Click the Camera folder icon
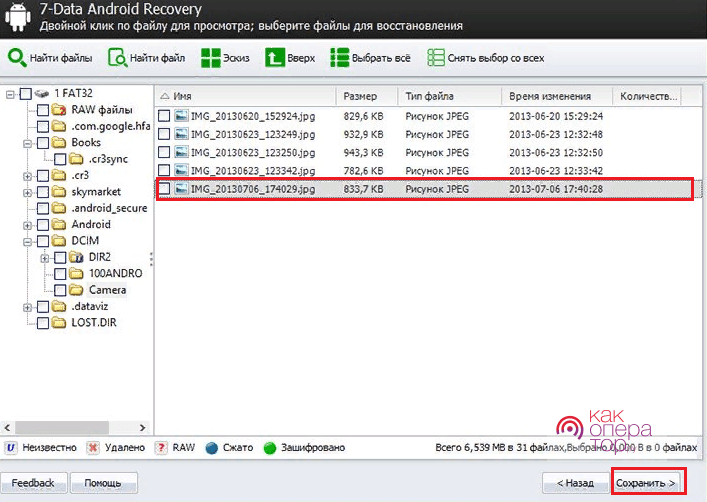The height and width of the screenshot is (502, 707). (x=76, y=290)
